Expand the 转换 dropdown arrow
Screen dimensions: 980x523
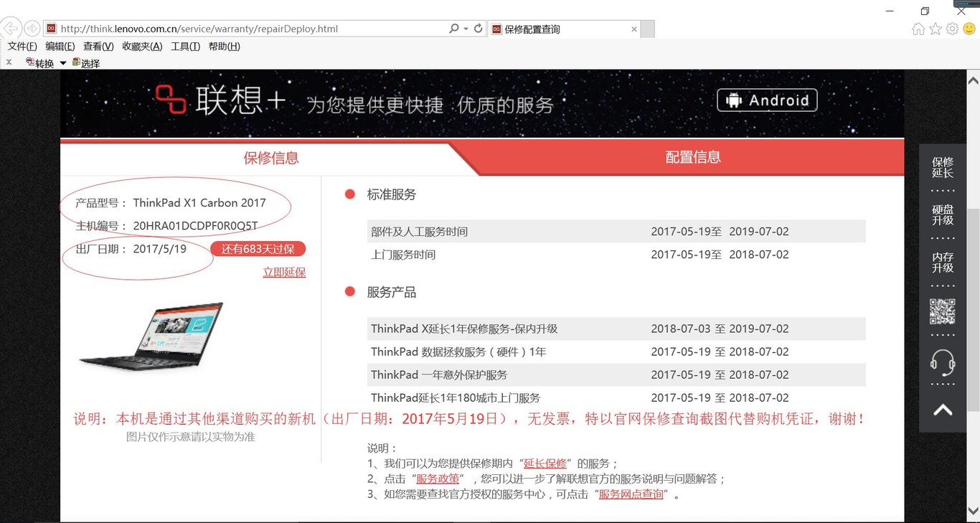62,63
